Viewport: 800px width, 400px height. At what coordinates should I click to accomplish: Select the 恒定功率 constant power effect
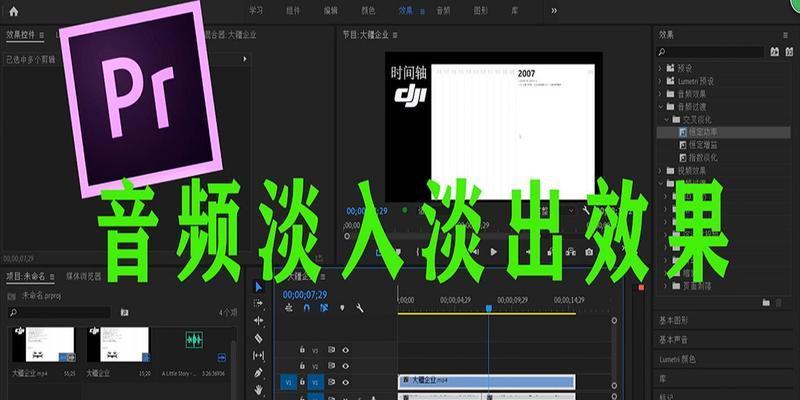703,132
